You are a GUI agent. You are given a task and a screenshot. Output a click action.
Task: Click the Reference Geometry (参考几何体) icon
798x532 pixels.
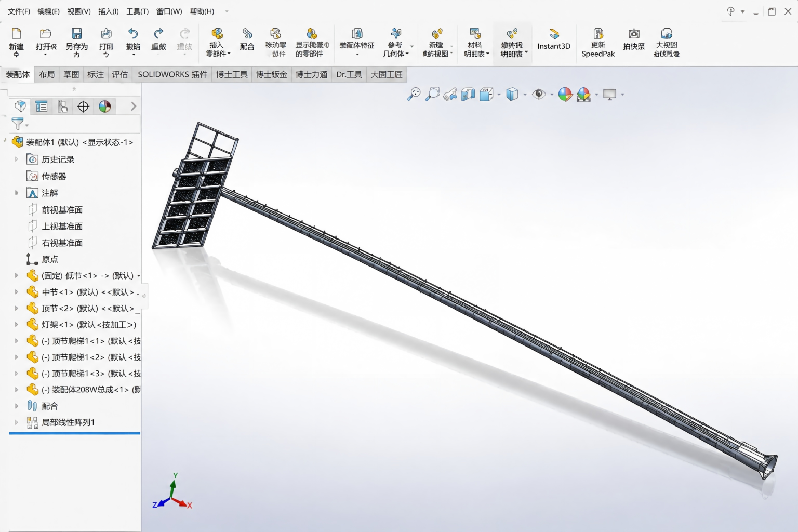coord(396,34)
